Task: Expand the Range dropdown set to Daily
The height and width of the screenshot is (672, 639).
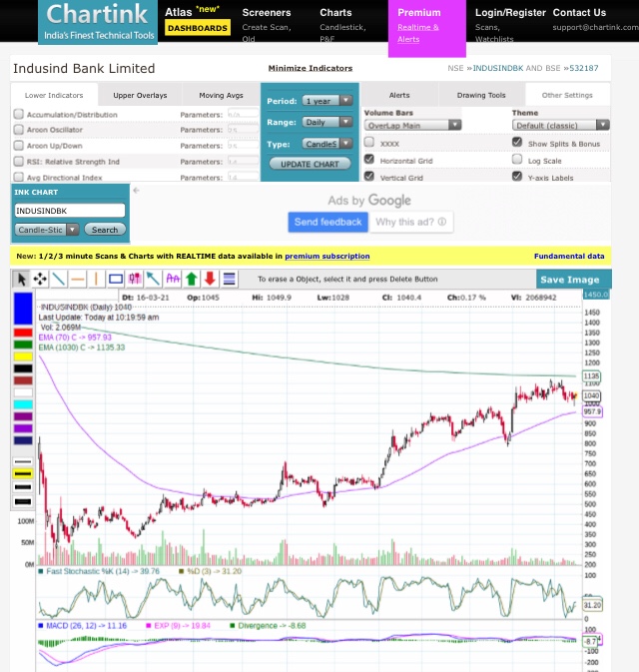Action: point(327,122)
